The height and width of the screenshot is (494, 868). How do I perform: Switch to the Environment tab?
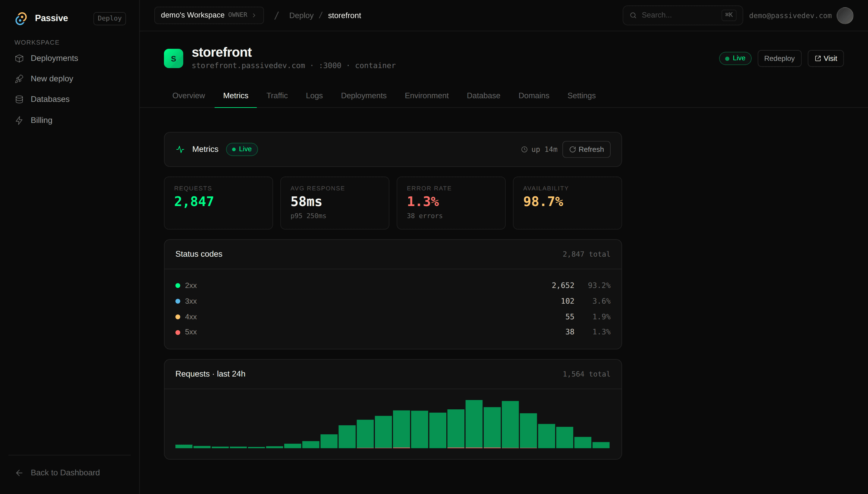426,96
